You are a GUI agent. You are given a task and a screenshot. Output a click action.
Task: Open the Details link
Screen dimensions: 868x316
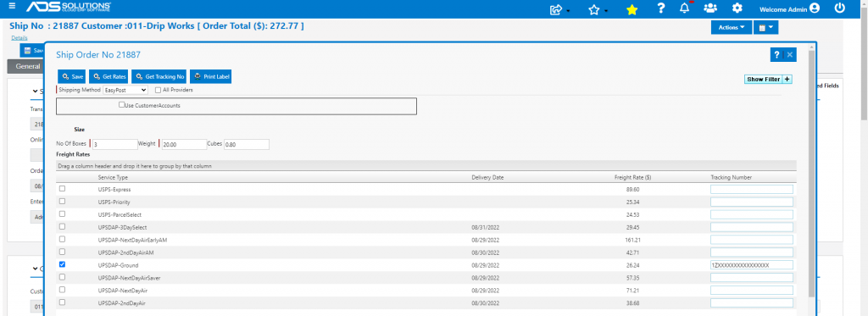tap(19, 37)
